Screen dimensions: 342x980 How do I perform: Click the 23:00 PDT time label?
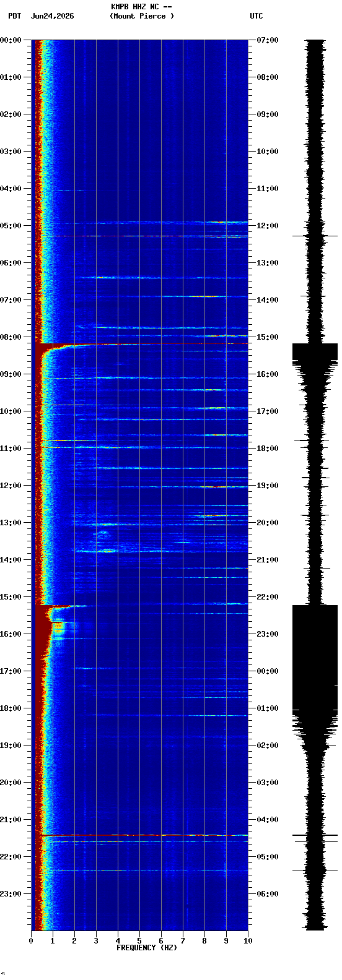11,894
